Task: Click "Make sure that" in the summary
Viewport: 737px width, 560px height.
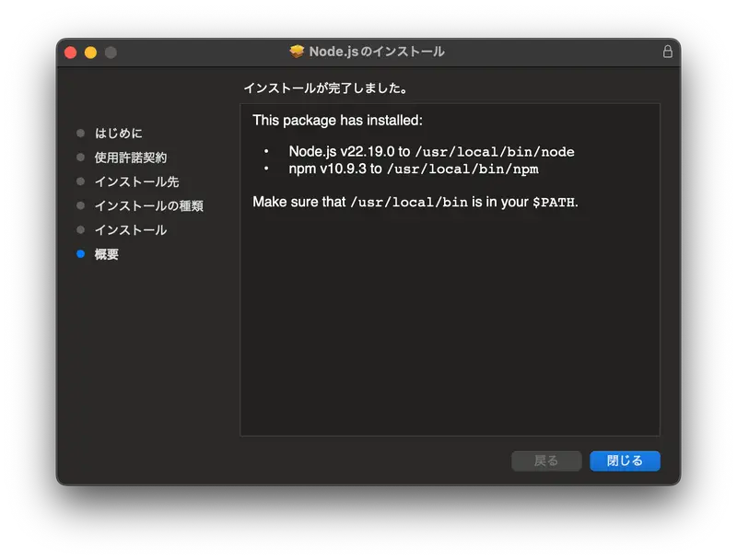Action: pyautogui.click(x=298, y=202)
